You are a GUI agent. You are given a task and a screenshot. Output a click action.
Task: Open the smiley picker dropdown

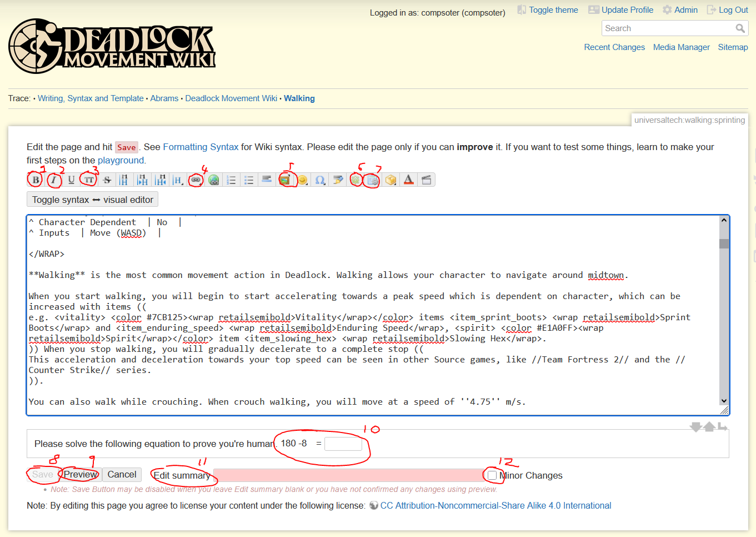pyautogui.click(x=303, y=179)
